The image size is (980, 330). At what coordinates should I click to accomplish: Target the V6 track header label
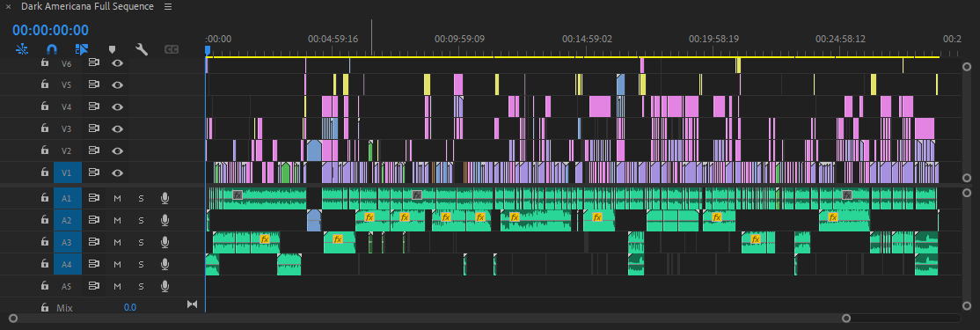pos(67,63)
